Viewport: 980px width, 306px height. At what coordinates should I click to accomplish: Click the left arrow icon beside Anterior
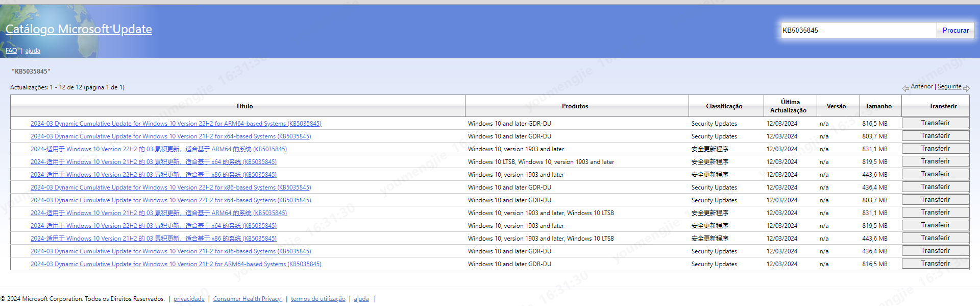click(905, 88)
